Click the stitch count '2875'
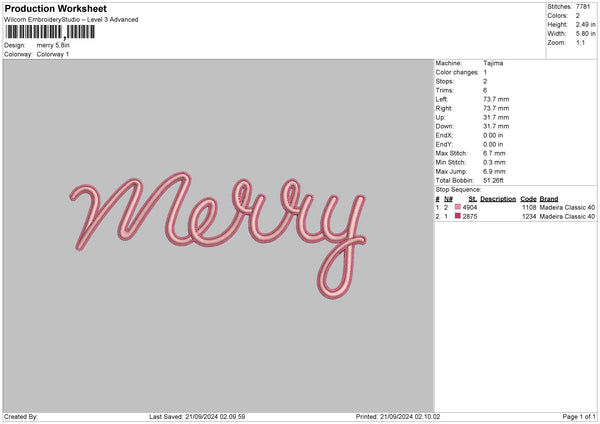This screenshot has width=600, height=424. (470, 217)
